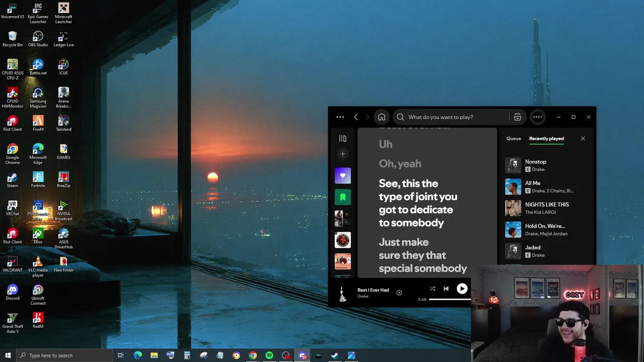Select Ledger Live desktop icon
The image size is (644, 362).
pyautogui.click(x=63, y=39)
